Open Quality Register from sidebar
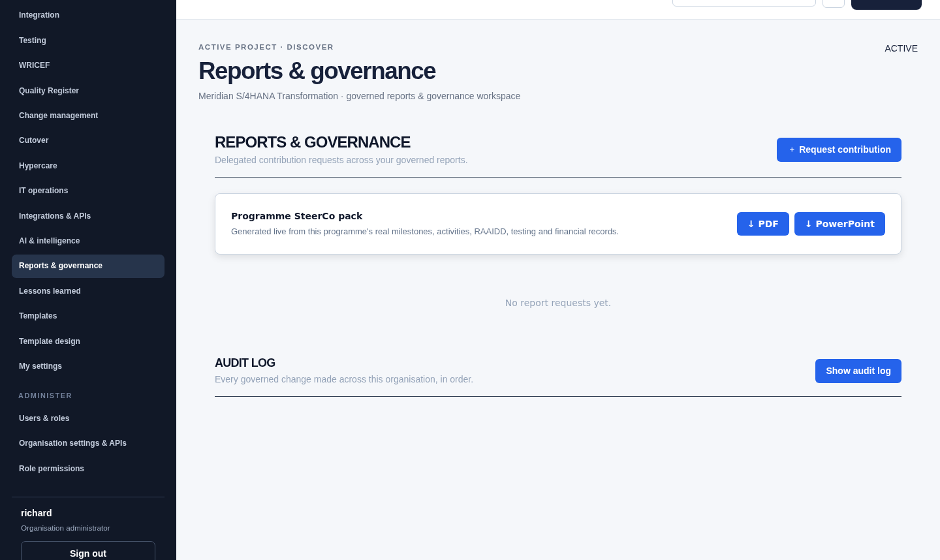The image size is (940, 560). click(x=88, y=91)
